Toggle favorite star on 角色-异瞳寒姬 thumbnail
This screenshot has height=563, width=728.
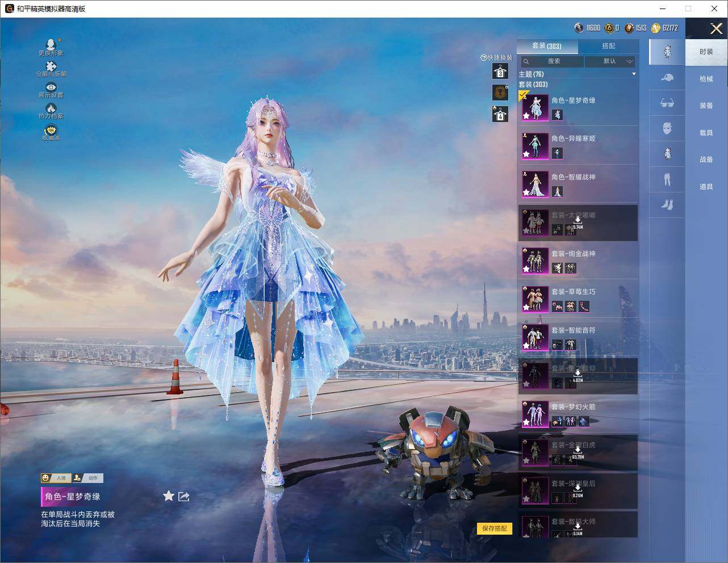[x=526, y=154]
